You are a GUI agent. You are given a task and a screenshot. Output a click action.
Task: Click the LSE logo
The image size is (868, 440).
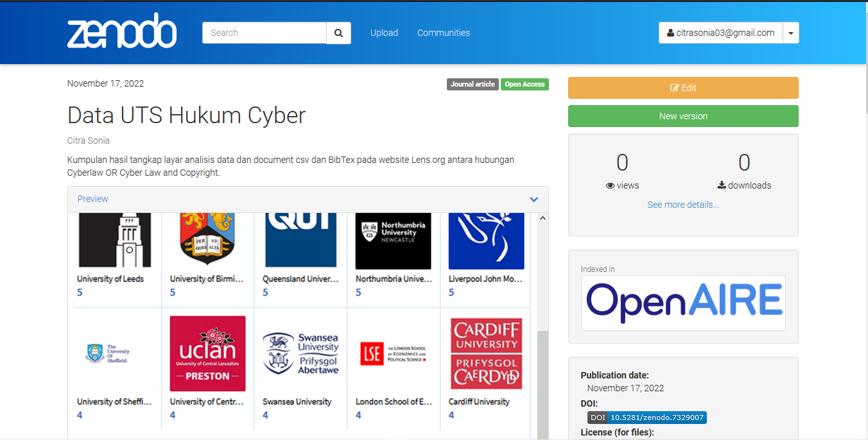(394, 354)
